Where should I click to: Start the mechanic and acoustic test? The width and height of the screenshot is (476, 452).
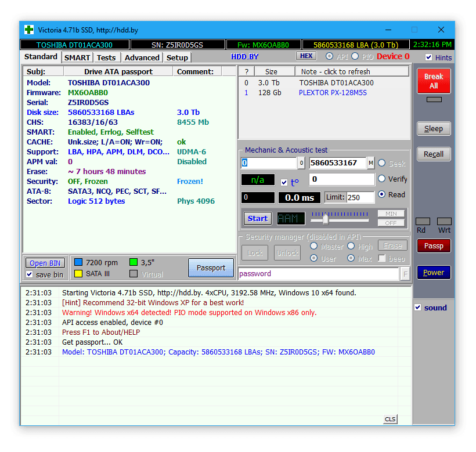257,218
